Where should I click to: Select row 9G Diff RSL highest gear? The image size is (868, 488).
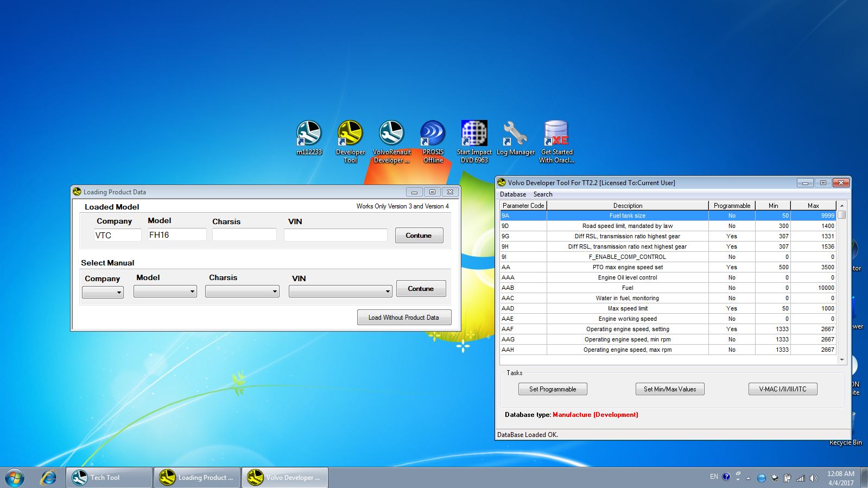668,236
